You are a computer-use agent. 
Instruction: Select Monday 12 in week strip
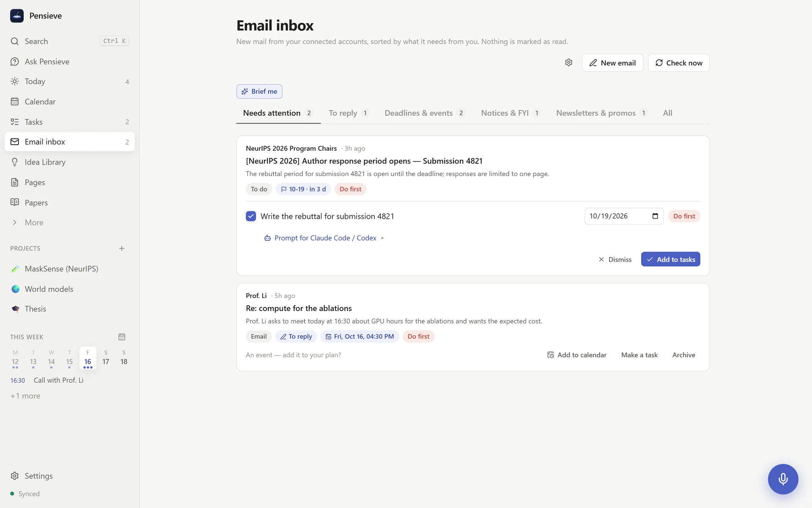[x=15, y=359]
